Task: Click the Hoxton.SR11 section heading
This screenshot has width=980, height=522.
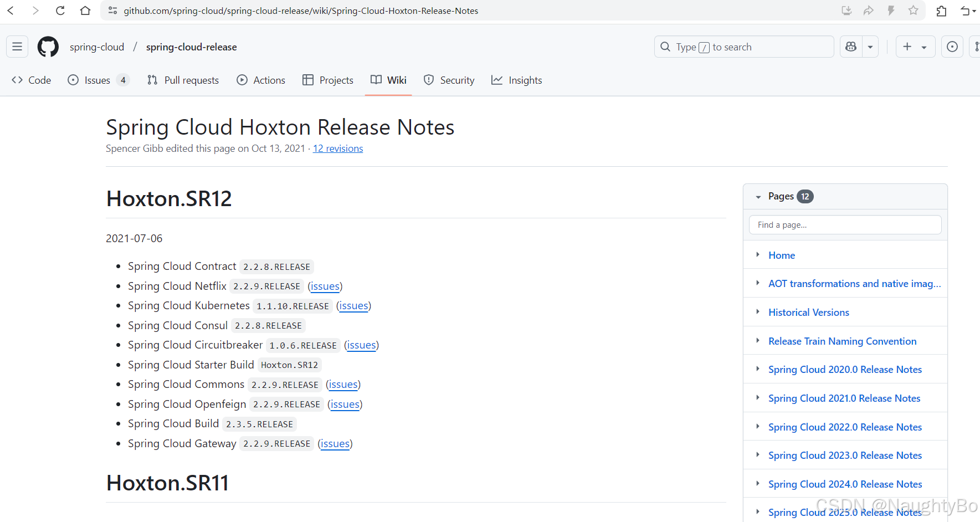Action: click(167, 483)
